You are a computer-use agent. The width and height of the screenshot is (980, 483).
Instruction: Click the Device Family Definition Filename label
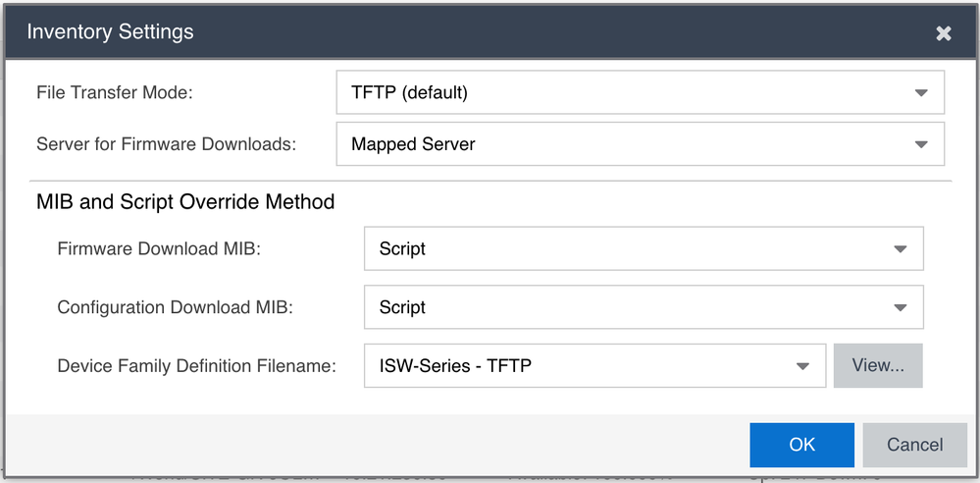pos(197,366)
